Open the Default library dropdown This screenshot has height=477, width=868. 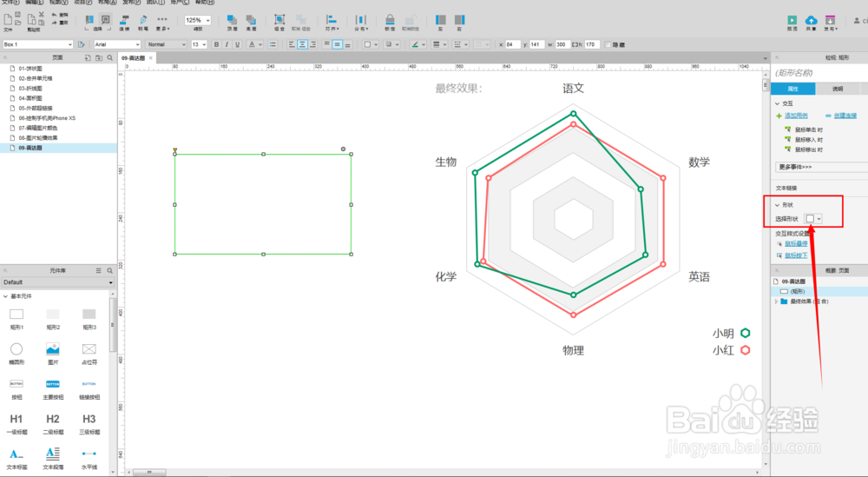pyautogui.click(x=57, y=282)
